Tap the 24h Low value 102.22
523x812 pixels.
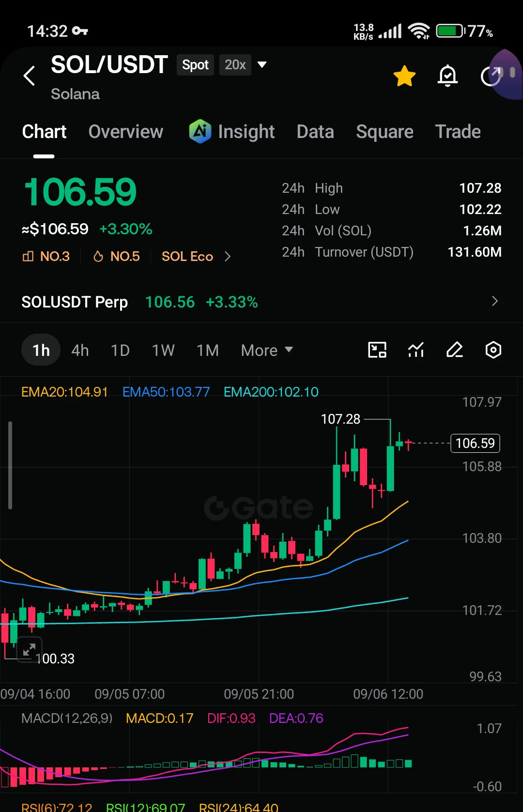pyautogui.click(x=480, y=209)
